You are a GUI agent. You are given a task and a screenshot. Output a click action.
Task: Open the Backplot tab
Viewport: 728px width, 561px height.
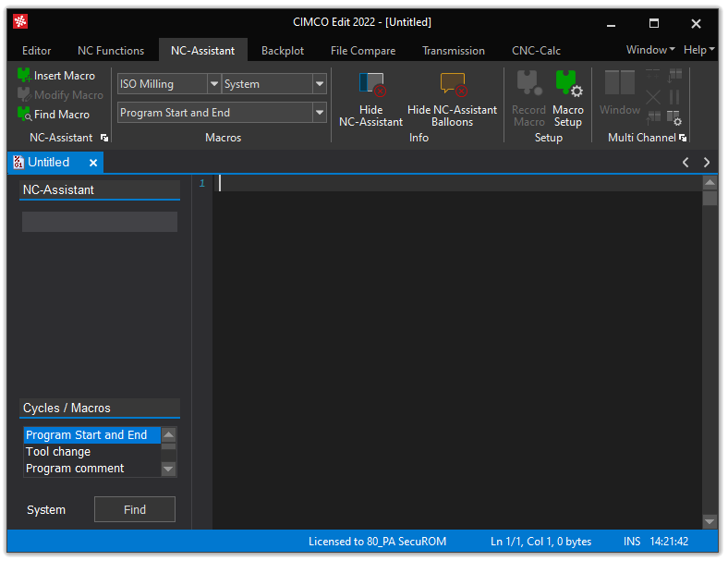pyautogui.click(x=283, y=51)
